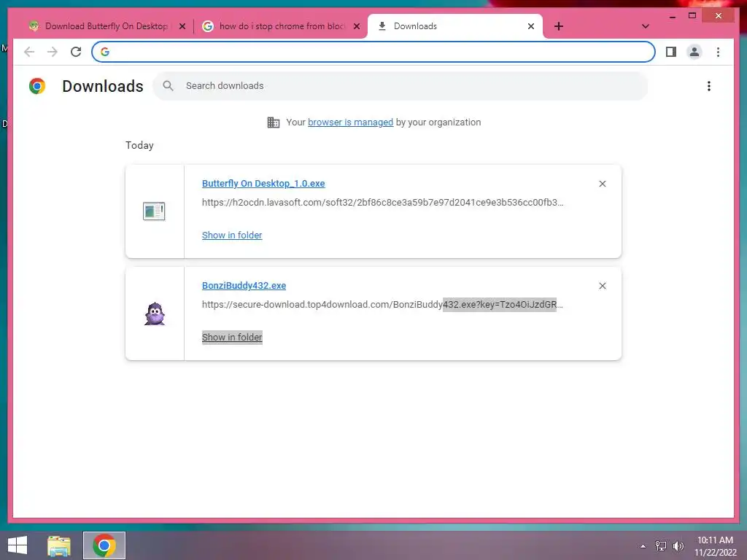
Task: Click the top4download.com BonziBuddy URL text
Action: pos(382,305)
